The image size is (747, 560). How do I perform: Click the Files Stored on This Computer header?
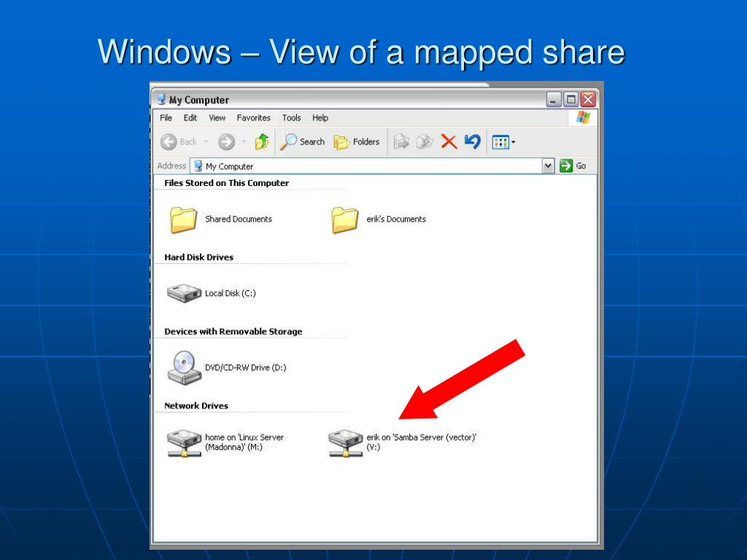pyautogui.click(x=226, y=183)
